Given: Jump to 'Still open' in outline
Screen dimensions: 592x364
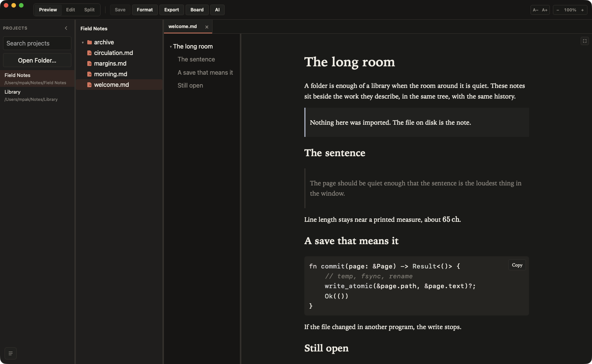Looking at the screenshot, I should tap(190, 86).
